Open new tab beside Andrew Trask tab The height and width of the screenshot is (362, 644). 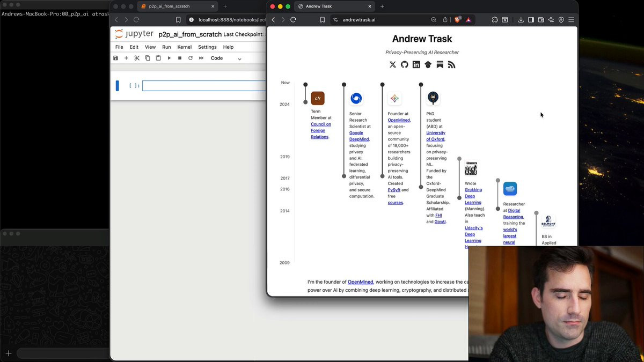[x=382, y=6]
